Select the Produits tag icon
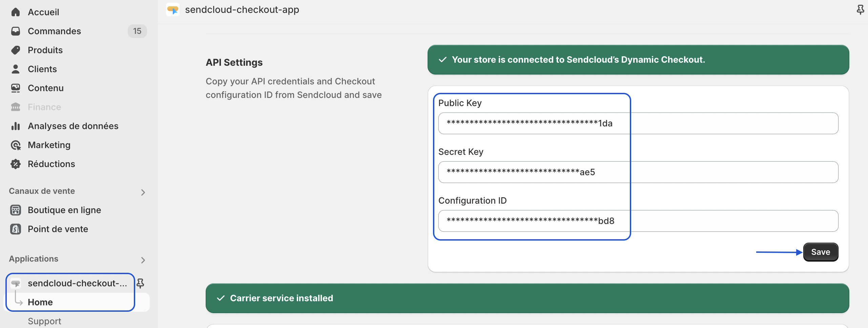 point(16,50)
